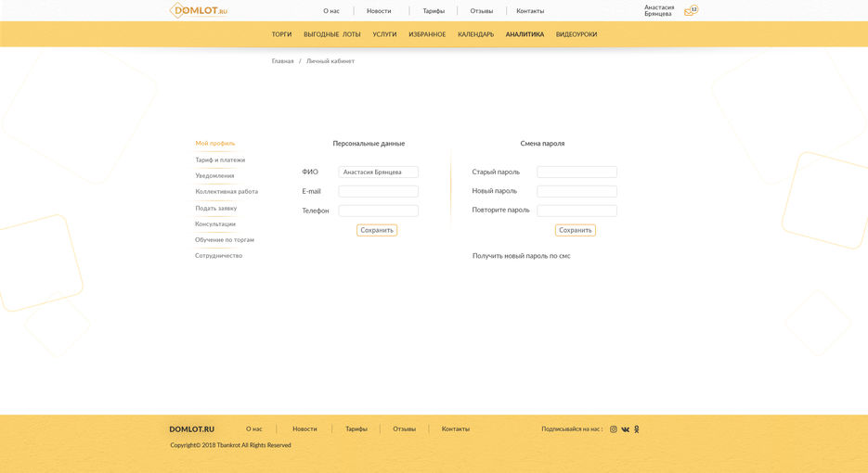Save password change with Сохранить button
This screenshot has height=473, width=868.
(576, 230)
